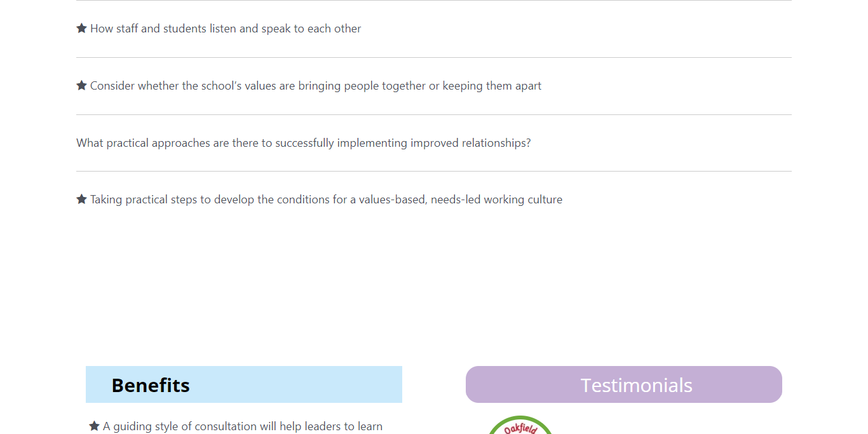Image resolution: width=868 pixels, height=434 pixels.
Task: Click the divider below "How staff and students" line
Action: (434, 58)
